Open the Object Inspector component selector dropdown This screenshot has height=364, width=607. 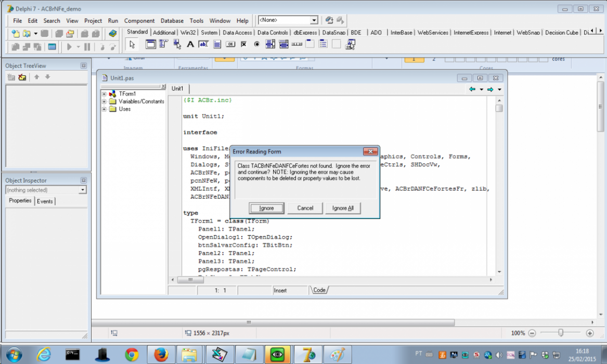point(83,190)
